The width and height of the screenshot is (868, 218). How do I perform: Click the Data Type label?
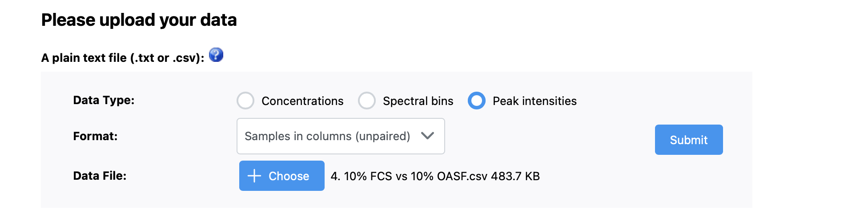pyautogui.click(x=104, y=100)
